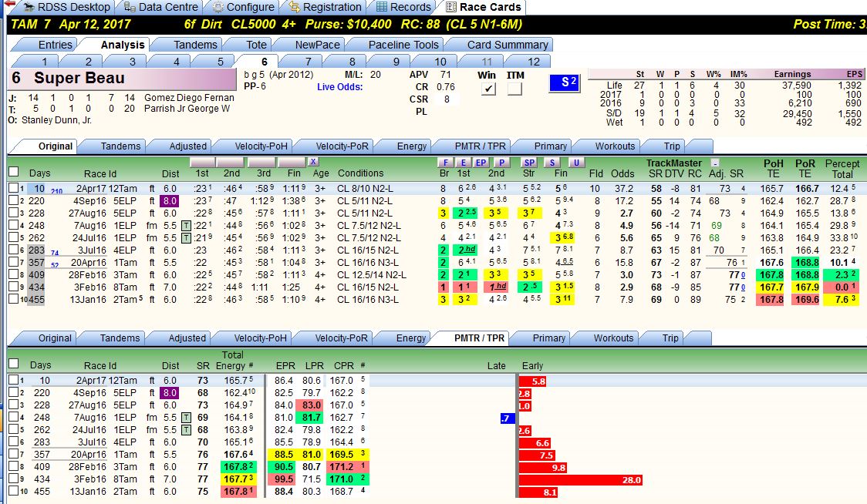Click blank button above Fin time column
This screenshot has width=867, height=504.
292,162
